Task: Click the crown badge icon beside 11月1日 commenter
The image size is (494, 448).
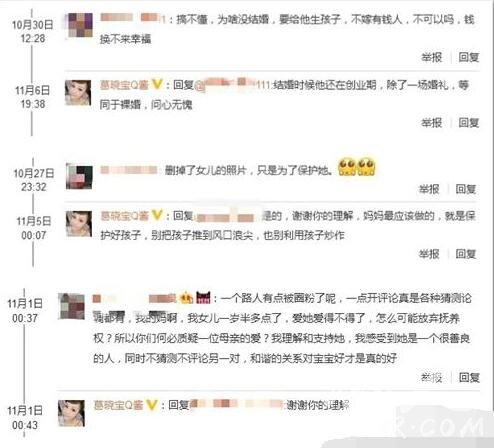Action: tap(186, 298)
